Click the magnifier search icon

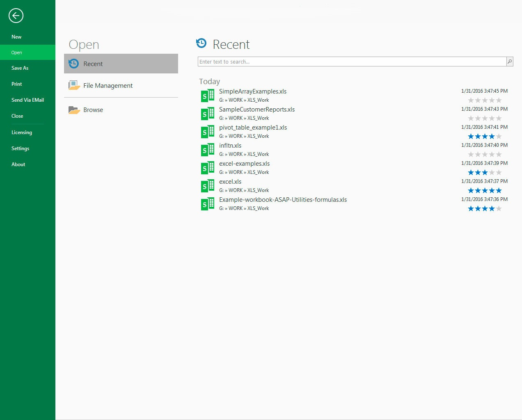[510, 62]
